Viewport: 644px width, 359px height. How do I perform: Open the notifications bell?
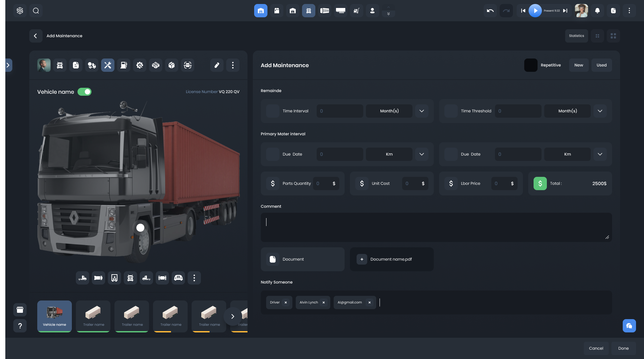597,11
